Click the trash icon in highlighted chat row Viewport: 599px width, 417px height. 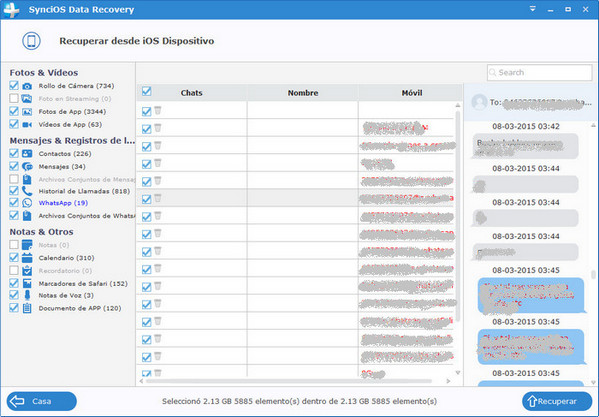(157, 198)
